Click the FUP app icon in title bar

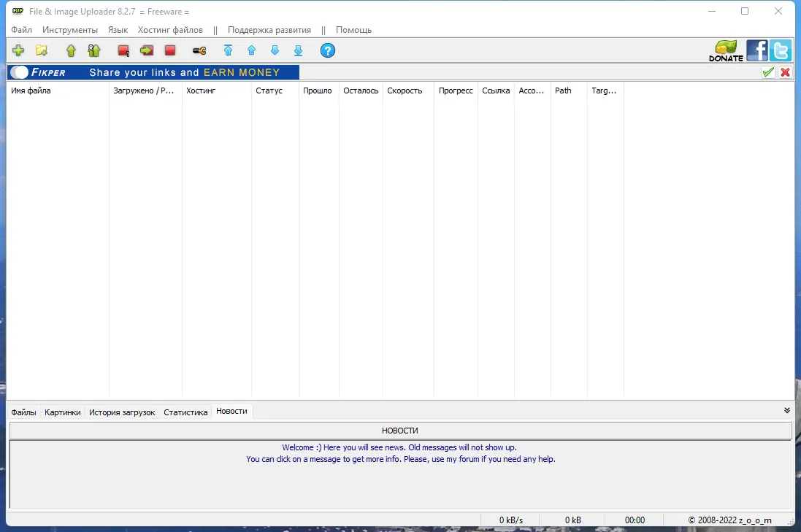[x=18, y=11]
